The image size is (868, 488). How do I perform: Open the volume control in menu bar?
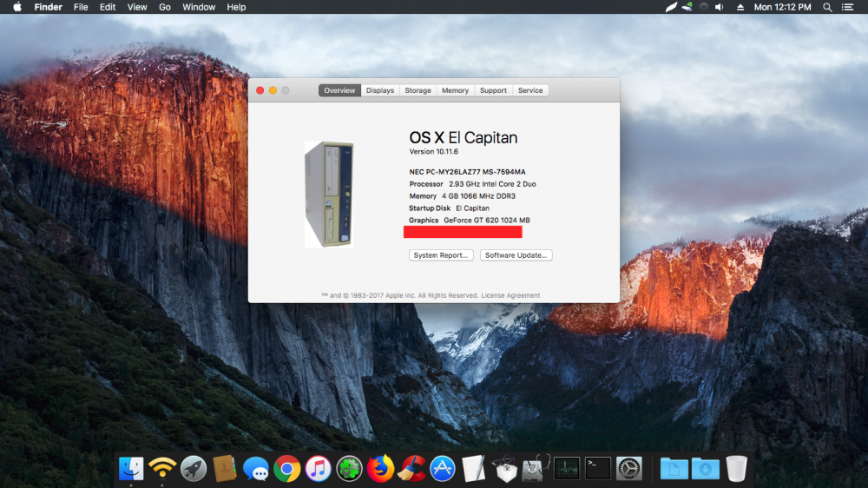click(x=719, y=7)
